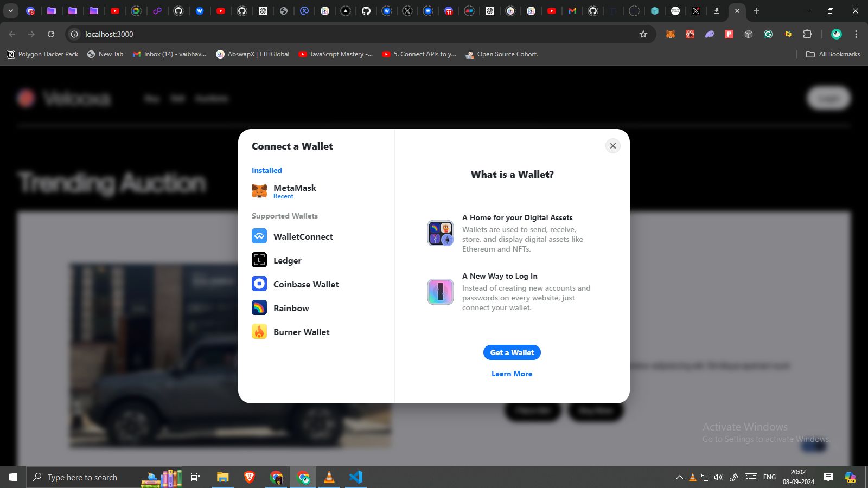
Task: Switch to the Downloads tab
Action: (717, 11)
